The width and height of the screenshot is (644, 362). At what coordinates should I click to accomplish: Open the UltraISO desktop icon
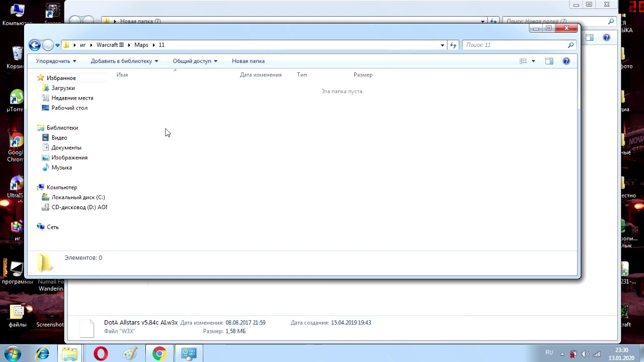pos(16,186)
